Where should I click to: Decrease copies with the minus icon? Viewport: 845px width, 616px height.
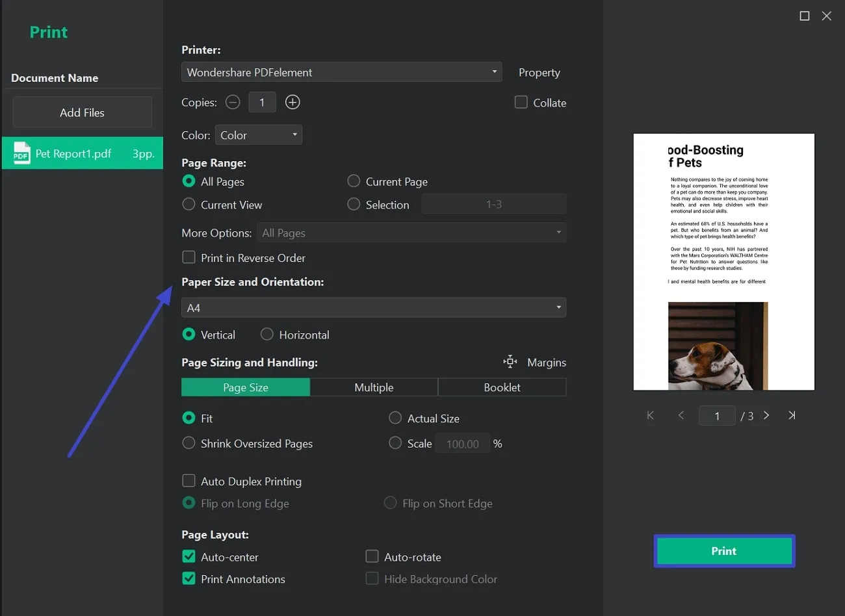tap(233, 102)
